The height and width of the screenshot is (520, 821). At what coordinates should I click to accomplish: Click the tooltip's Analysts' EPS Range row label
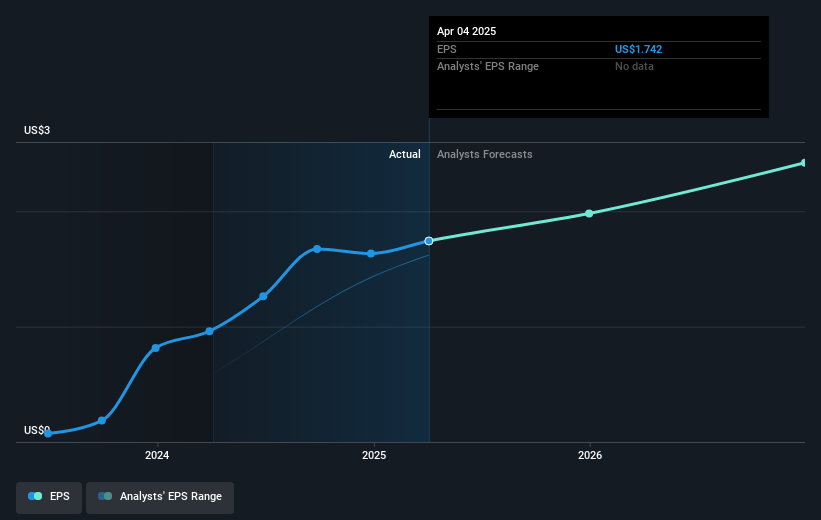coord(488,67)
